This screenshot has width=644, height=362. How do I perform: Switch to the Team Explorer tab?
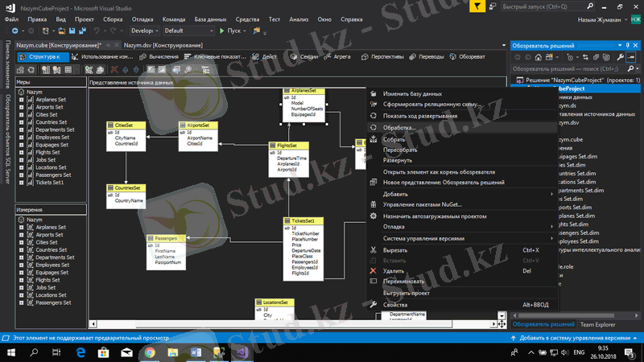click(x=598, y=324)
